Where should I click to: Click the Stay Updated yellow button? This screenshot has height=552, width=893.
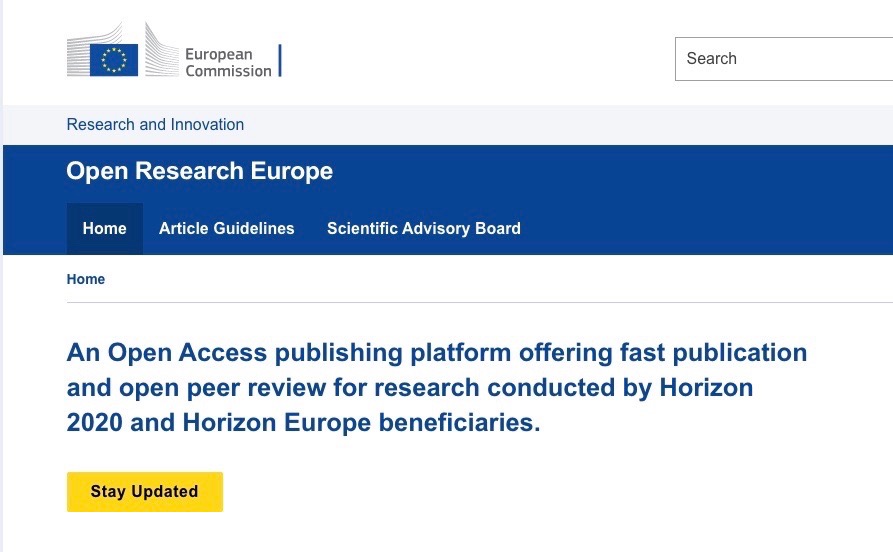pyautogui.click(x=145, y=492)
